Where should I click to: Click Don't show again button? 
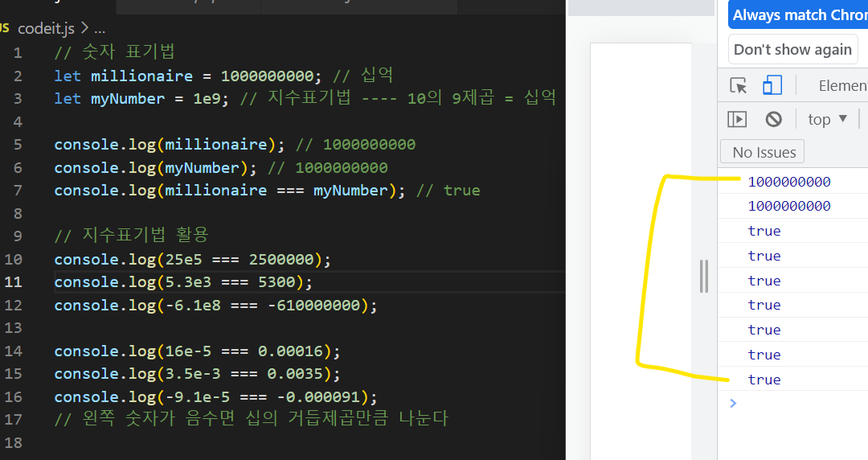[792, 49]
